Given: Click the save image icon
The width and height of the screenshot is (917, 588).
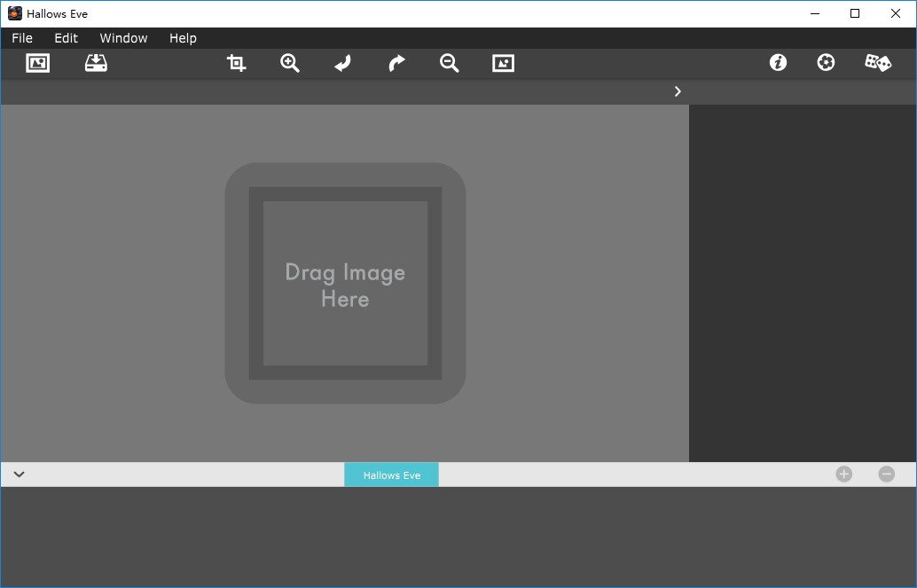Looking at the screenshot, I should point(96,63).
